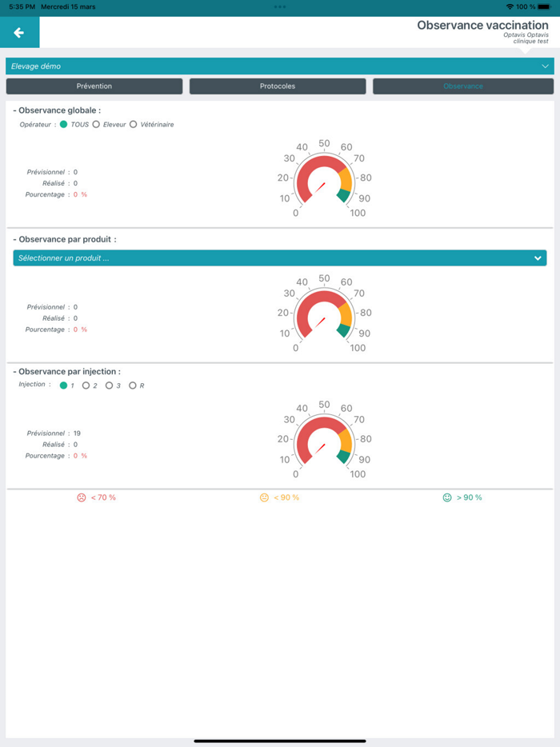
Task: Tap the Wi-Fi status icon
Action: pos(510,6)
